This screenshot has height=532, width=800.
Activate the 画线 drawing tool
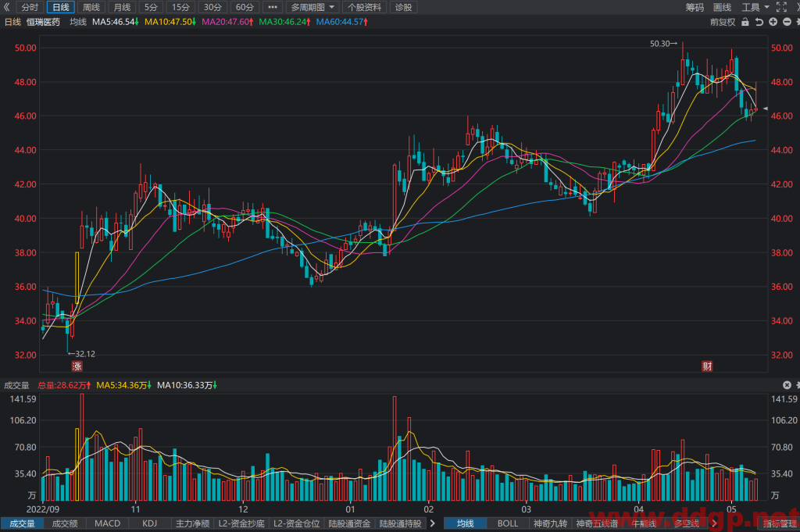tap(722, 7)
